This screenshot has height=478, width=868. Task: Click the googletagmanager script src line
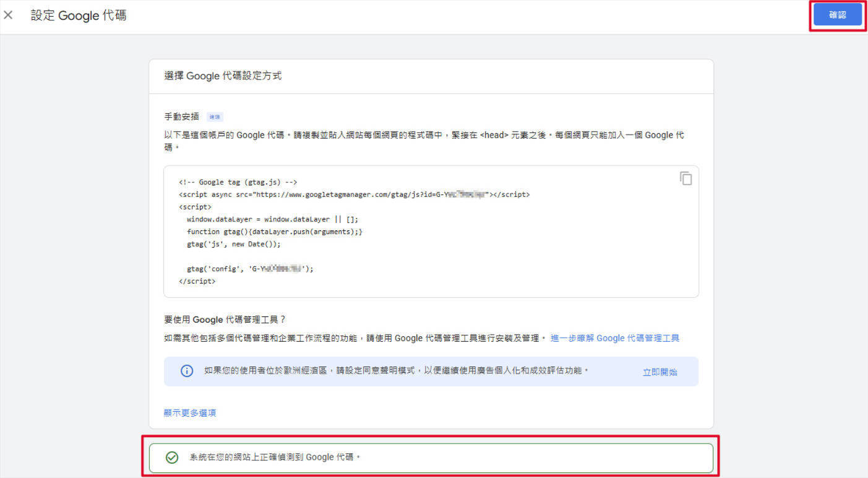tap(354, 194)
